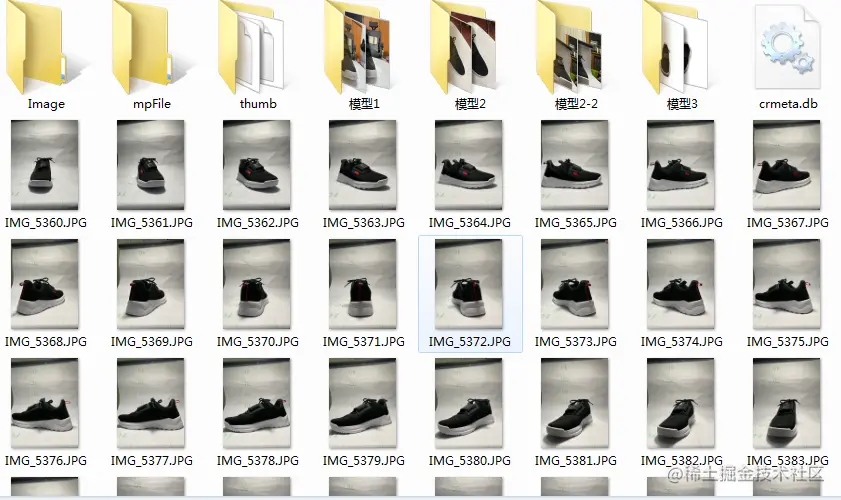Select thumbnail IMG_5377.JPG
This screenshot has height=500, width=841.
(x=151, y=403)
